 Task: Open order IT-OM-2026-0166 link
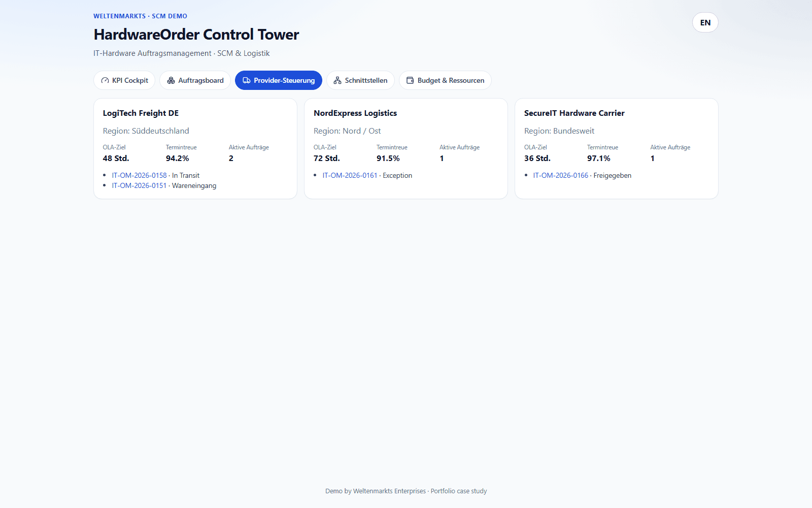(x=561, y=175)
